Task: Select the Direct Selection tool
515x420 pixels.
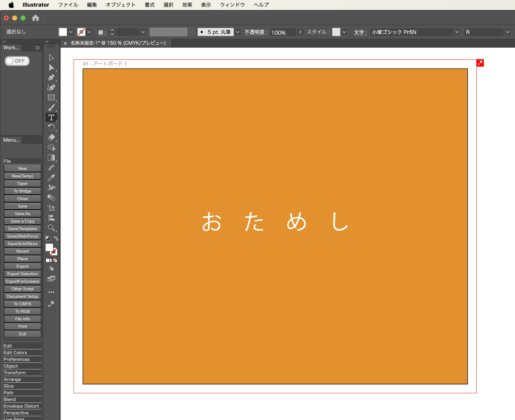Action: point(51,67)
